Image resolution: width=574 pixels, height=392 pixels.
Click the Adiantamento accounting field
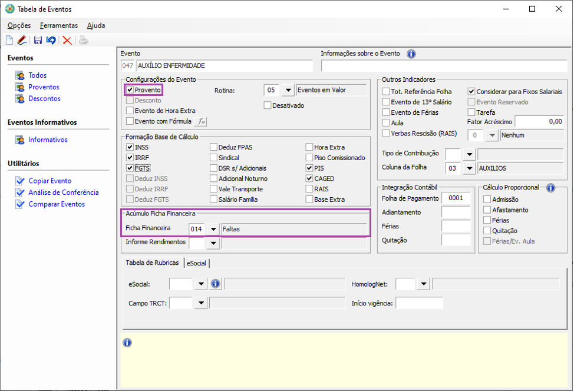click(456, 212)
